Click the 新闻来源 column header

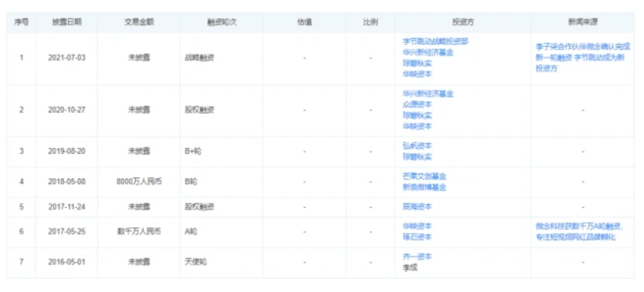[583, 22]
